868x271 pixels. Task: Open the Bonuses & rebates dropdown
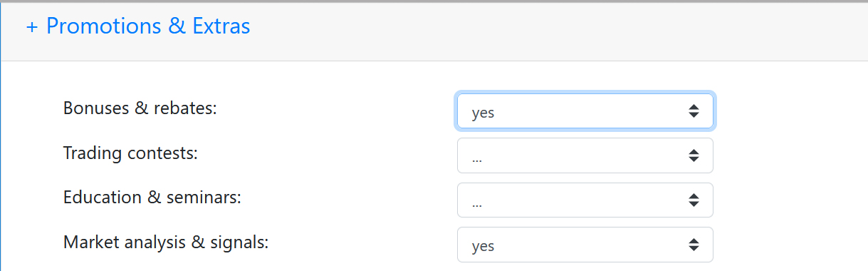[585, 111]
